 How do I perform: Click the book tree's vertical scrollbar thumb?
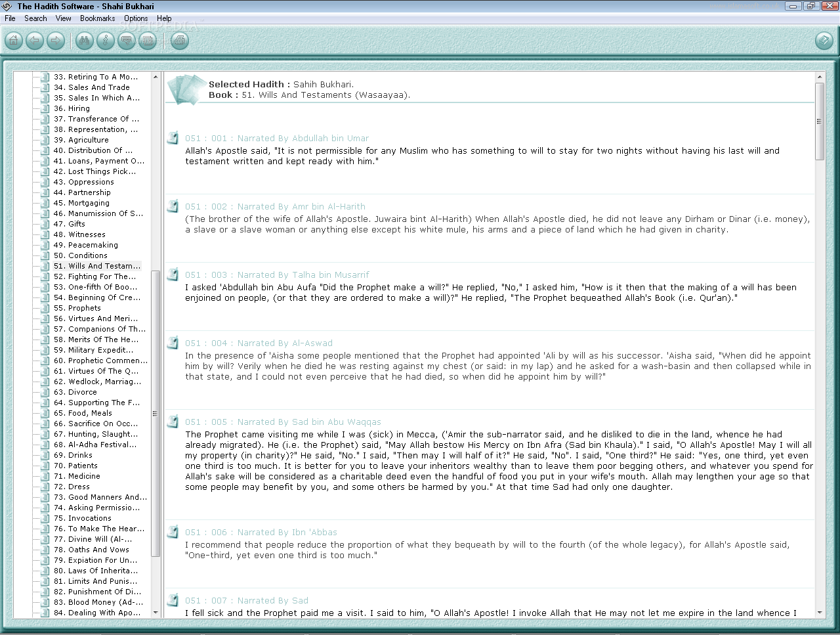[x=156, y=414]
